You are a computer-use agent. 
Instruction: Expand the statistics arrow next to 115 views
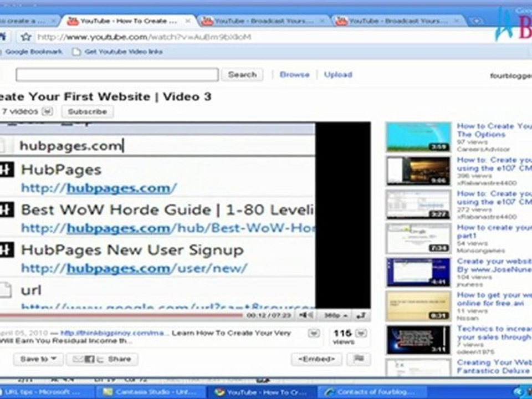pyautogui.click(x=361, y=333)
